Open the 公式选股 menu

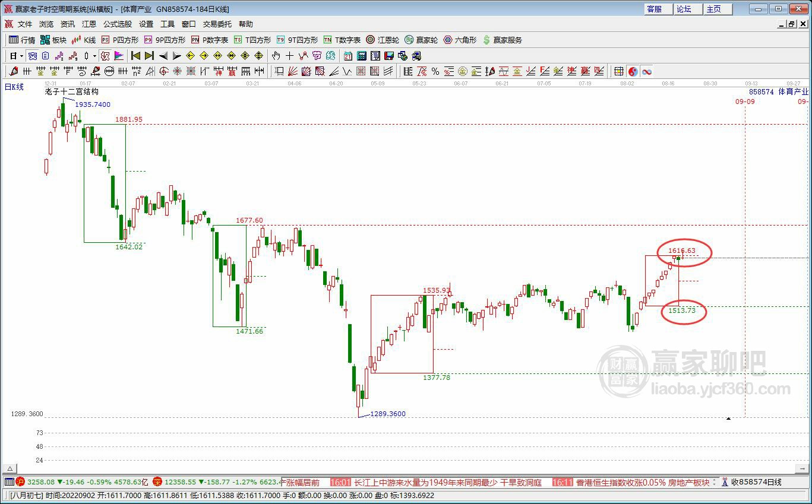pos(118,24)
